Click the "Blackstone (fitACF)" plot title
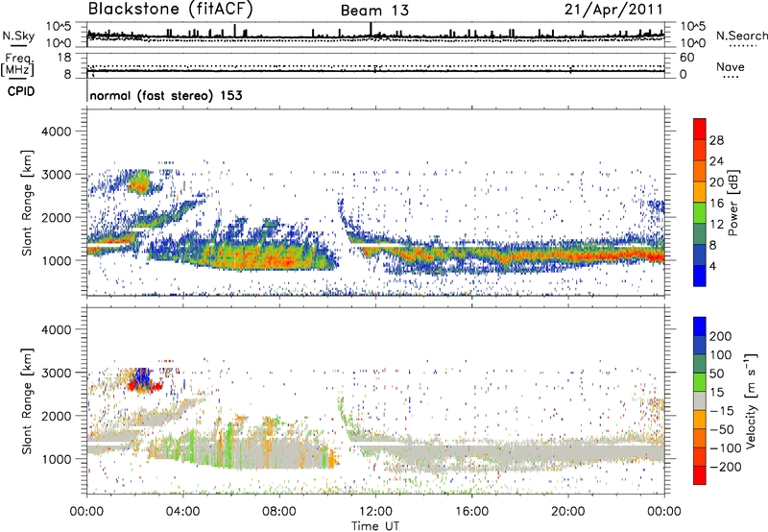Image resolution: width=768 pixels, height=532 pixels. (x=170, y=10)
